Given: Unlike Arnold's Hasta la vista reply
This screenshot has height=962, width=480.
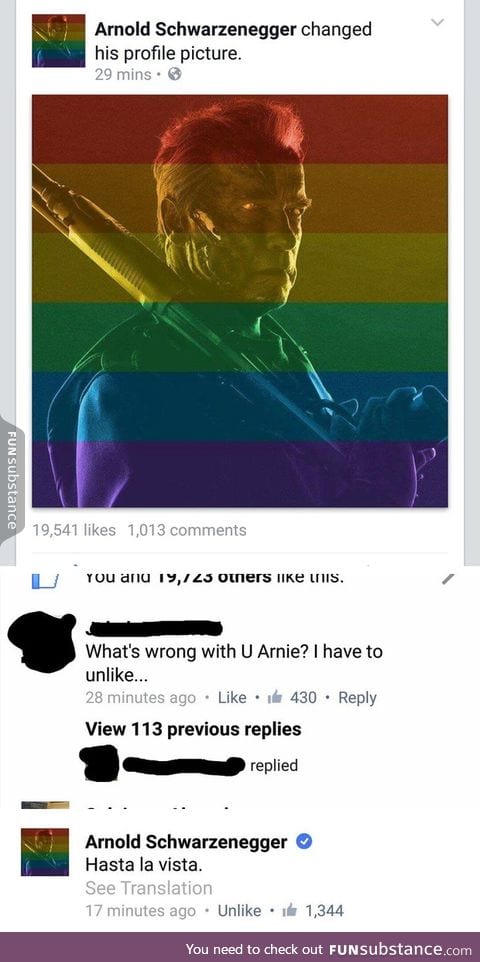Looking at the screenshot, I should point(239,911).
